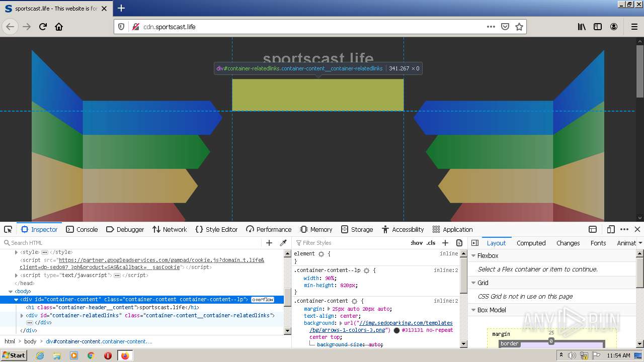Toggle the .cls class panel
Image resolution: width=644 pixels, height=362 pixels.
click(x=431, y=243)
